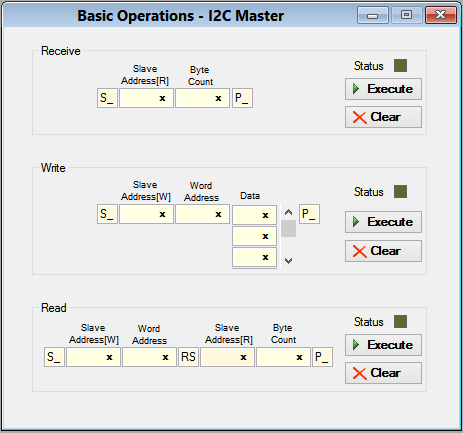
Task: Click the 'Receive' group label
Action: click(x=61, y=51)
